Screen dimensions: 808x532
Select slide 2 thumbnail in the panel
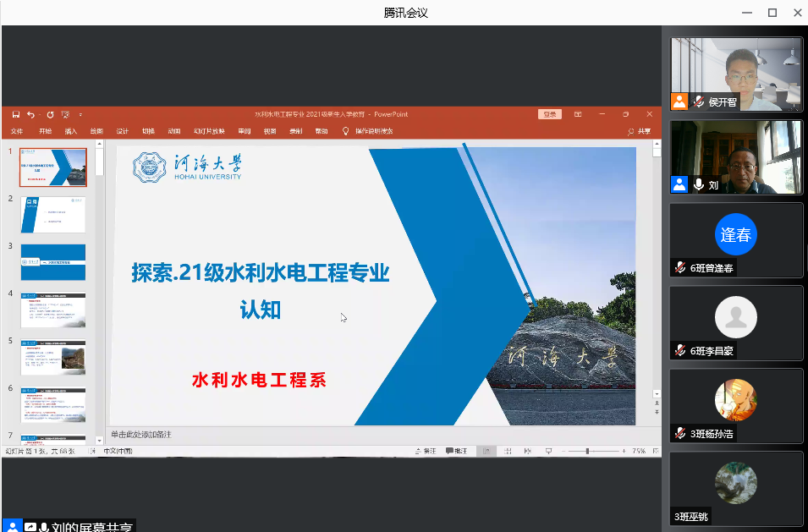[52, 215]
